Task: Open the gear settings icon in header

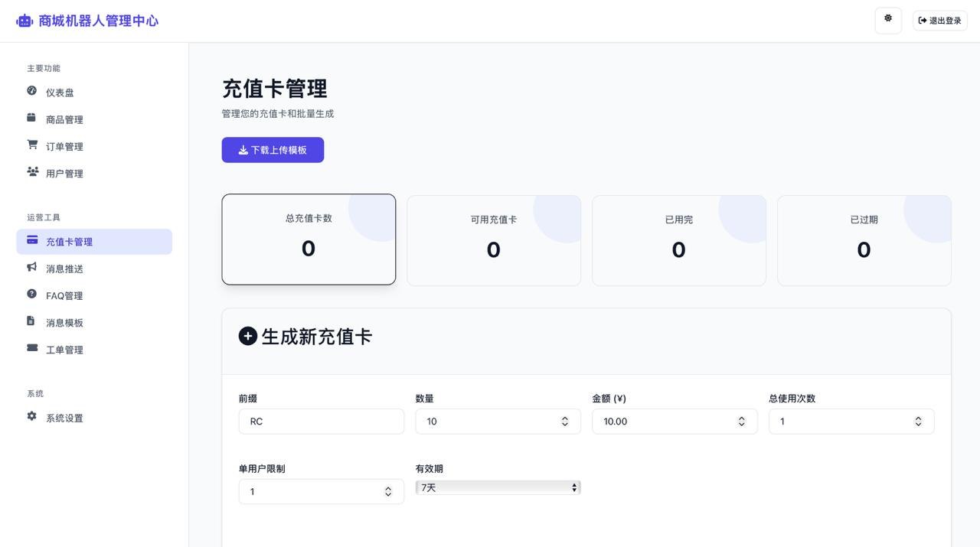Action: tap(887, 18)
